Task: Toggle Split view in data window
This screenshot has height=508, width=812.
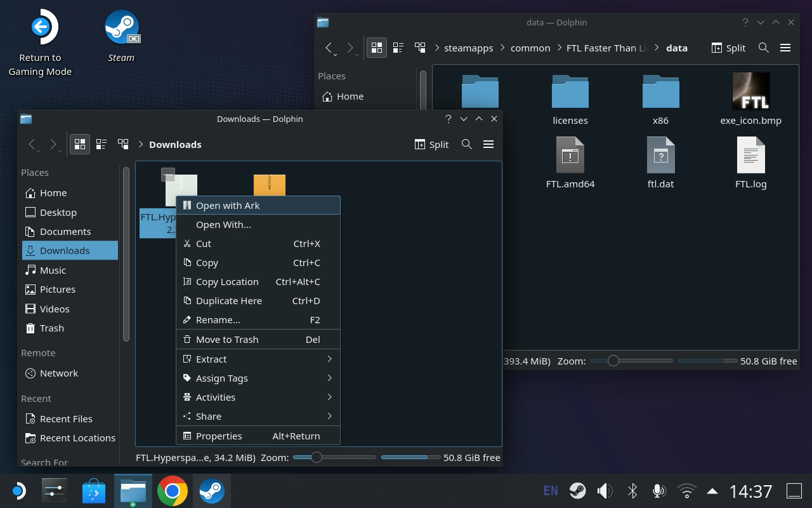Action: pos(728,48)
